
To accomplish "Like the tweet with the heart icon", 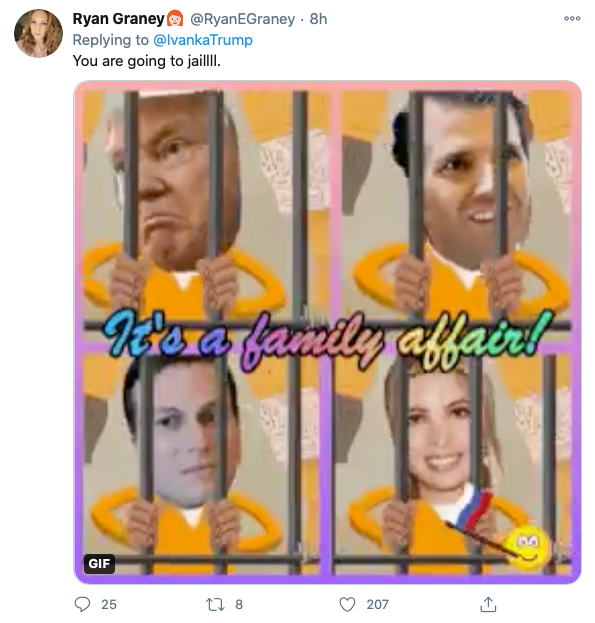I will point(347,604).
